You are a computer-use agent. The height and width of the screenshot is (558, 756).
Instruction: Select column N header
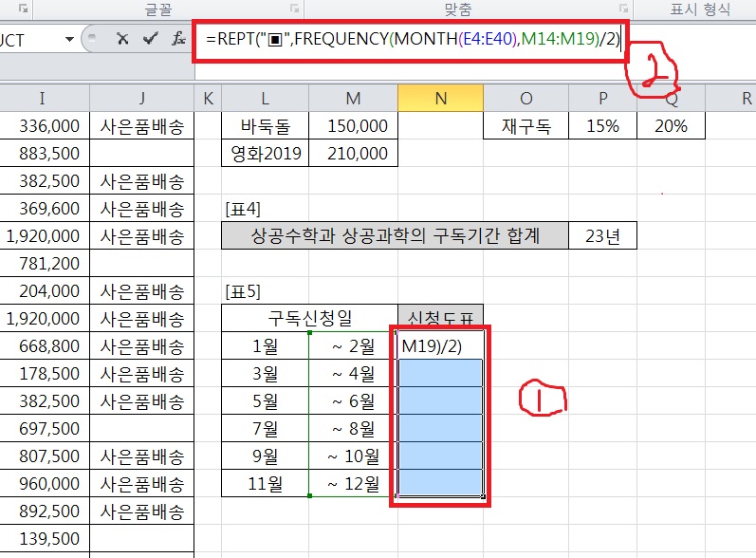click(x=440, y=98)
